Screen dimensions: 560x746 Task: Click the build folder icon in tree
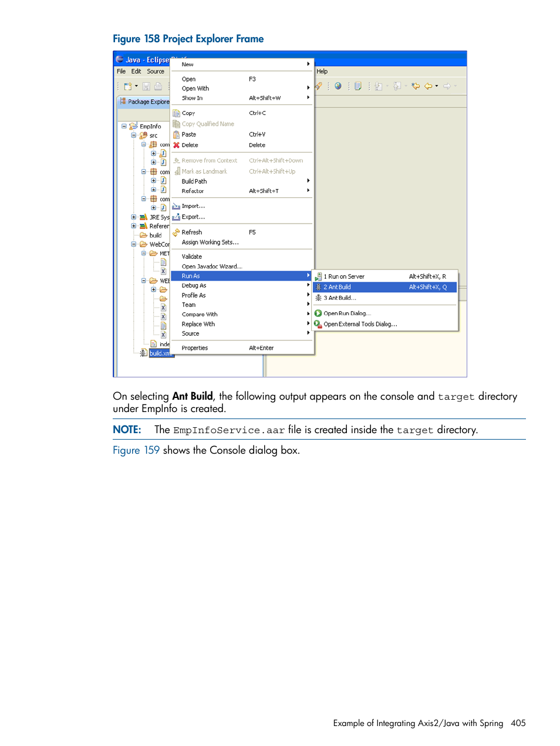143,235
